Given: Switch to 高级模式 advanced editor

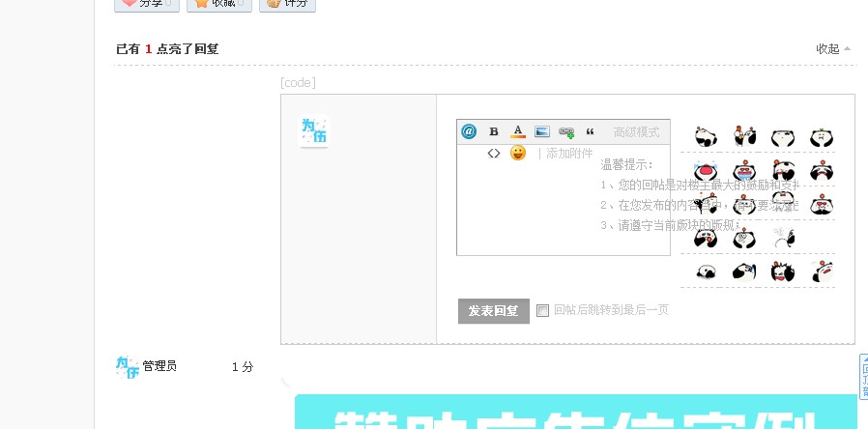Looking at the screenshot, I should [637, 132].
